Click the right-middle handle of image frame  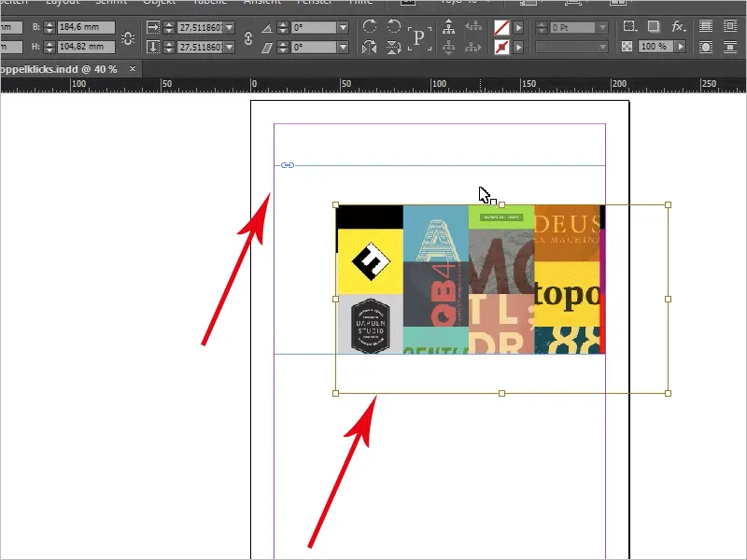(668, 299)
